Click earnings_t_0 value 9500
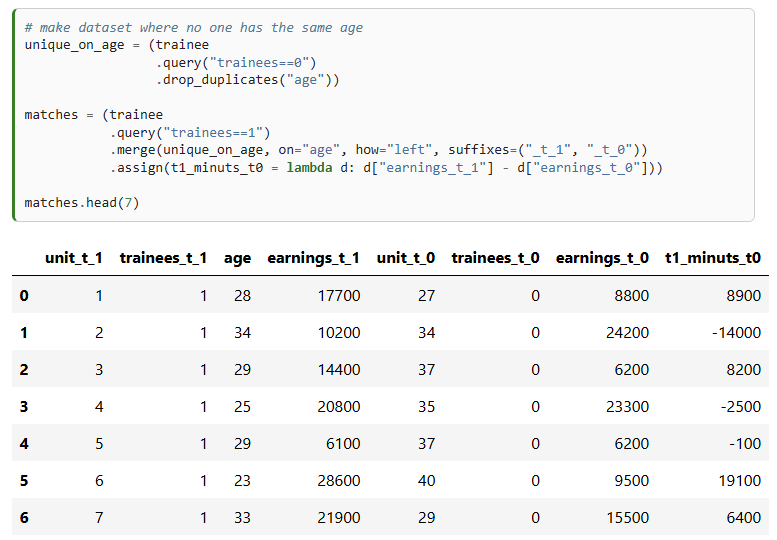The width and height of the screenshot is (777, 540). coord(631,481)
